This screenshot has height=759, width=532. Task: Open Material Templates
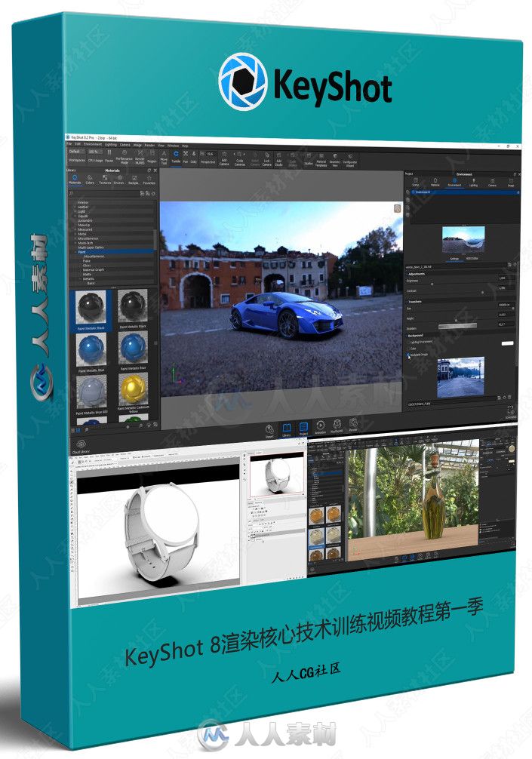[321, 161]
